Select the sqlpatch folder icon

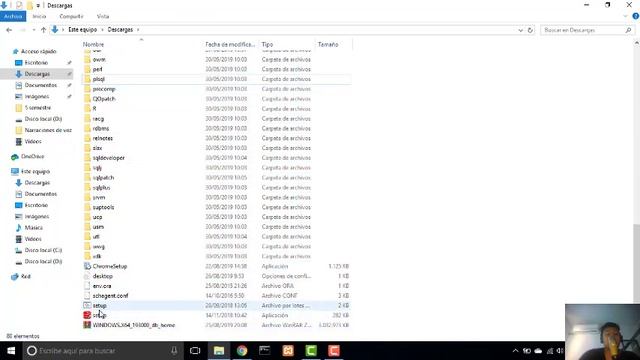(x=87, y=178)
